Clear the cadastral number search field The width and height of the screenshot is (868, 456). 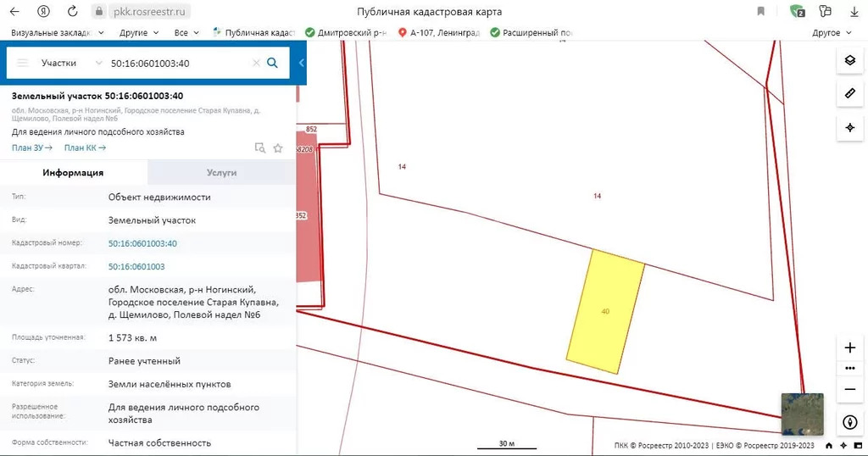tap(256, 63)
